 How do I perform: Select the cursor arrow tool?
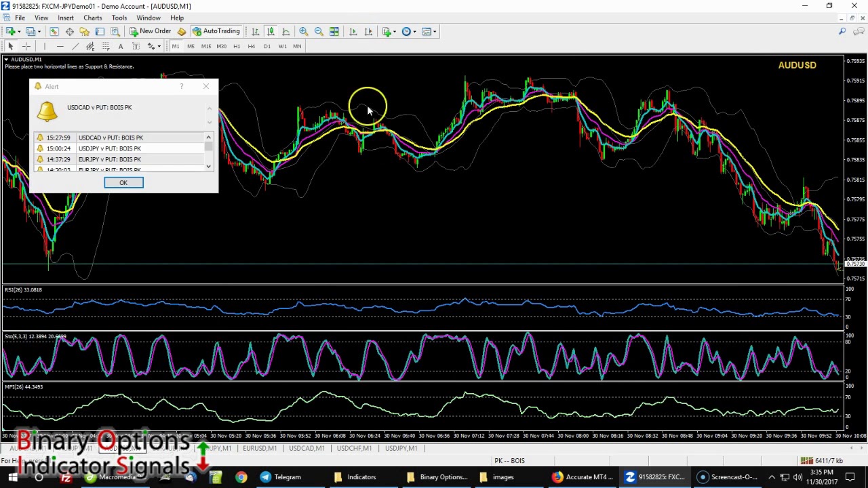click(x=10, y=46)
